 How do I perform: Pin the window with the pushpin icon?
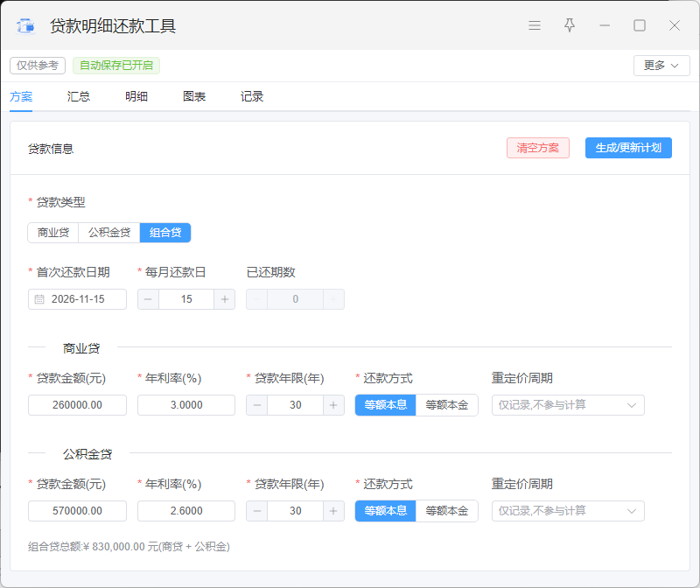570,25
